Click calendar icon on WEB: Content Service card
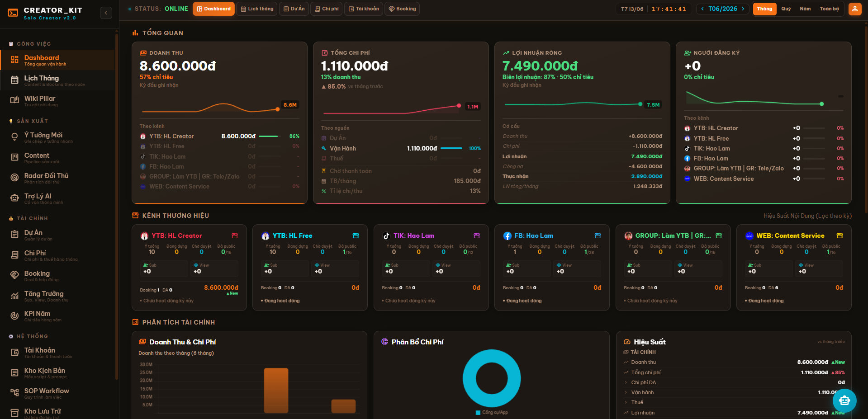 (840, 235)
